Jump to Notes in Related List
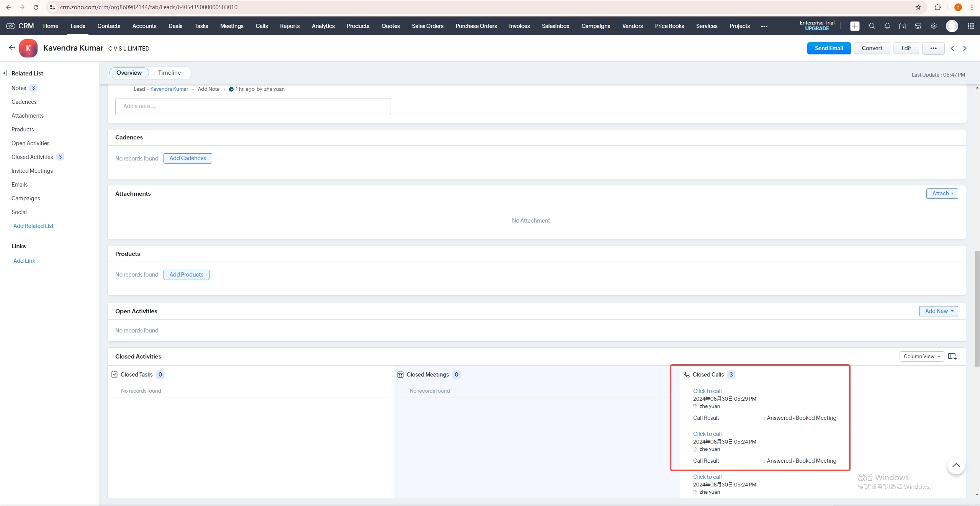 19,88
